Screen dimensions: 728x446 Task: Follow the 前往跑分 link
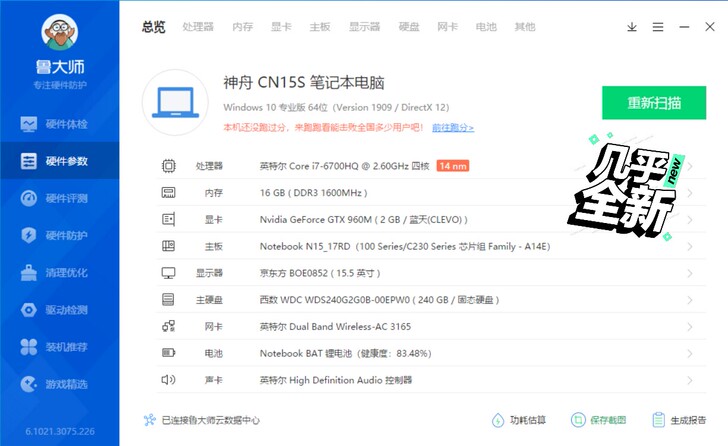point(453,127)
